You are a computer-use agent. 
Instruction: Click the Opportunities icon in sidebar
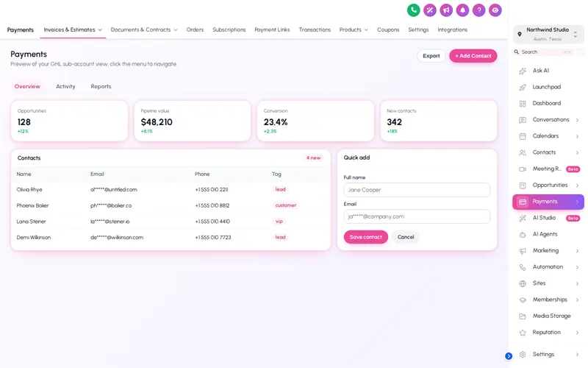click(523, 185)
